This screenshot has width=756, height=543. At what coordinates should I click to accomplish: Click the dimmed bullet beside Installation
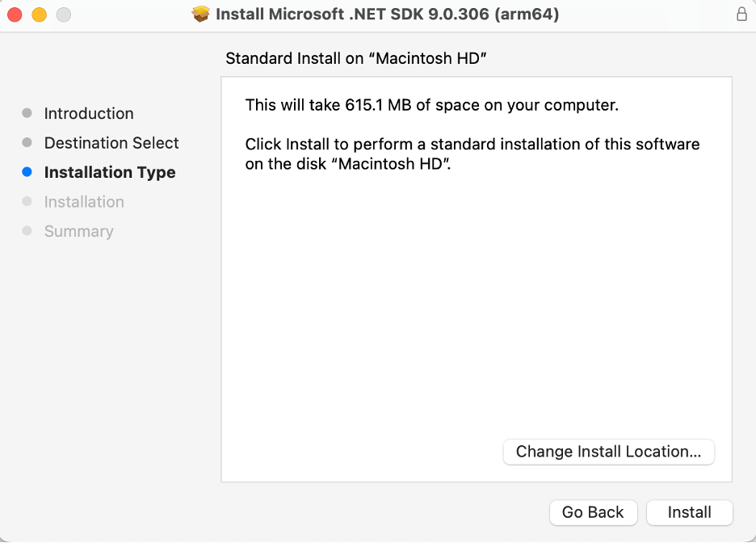click(27, 202)
